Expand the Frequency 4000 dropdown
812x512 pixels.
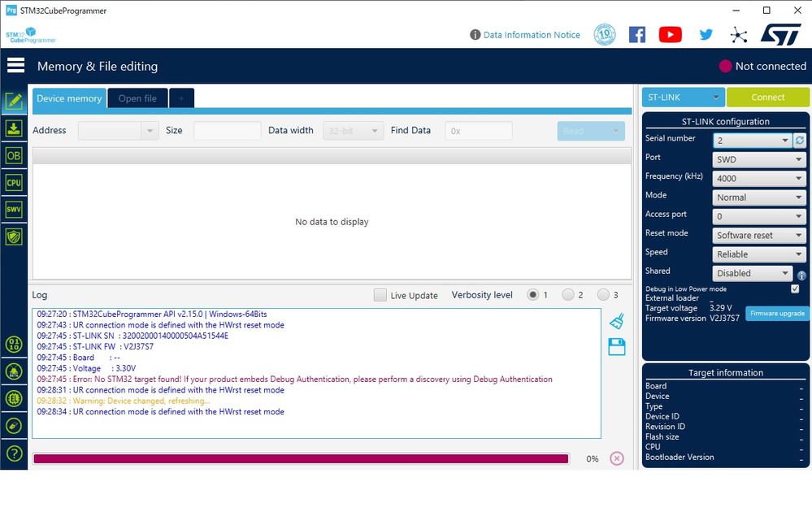coord(759,179)
